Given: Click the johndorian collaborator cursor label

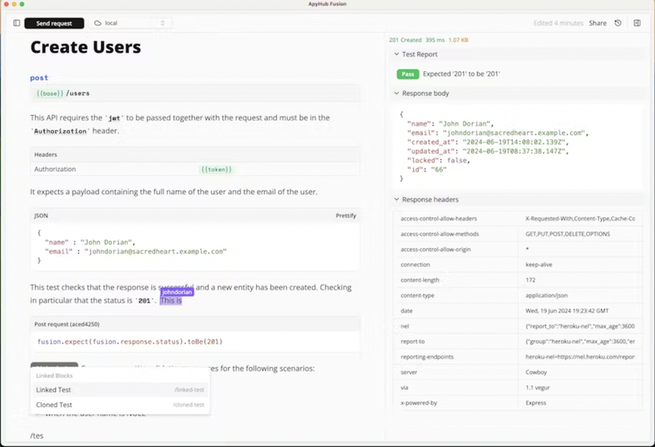Looking at the screenshot, I should [177, 292].
